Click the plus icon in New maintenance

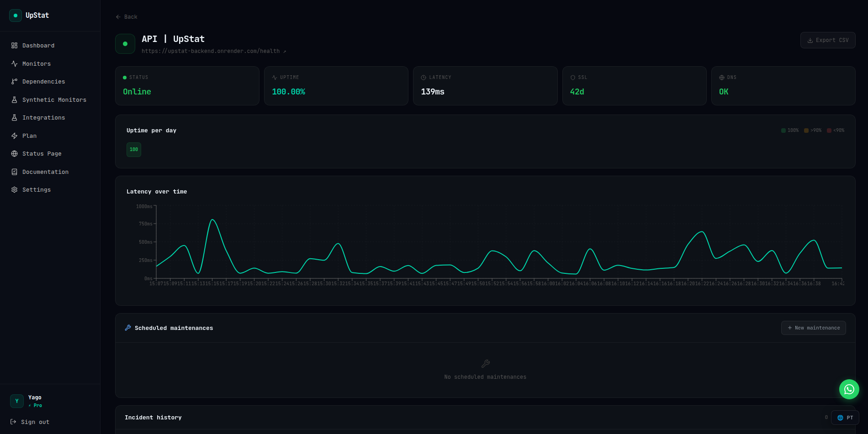[790, 328]
